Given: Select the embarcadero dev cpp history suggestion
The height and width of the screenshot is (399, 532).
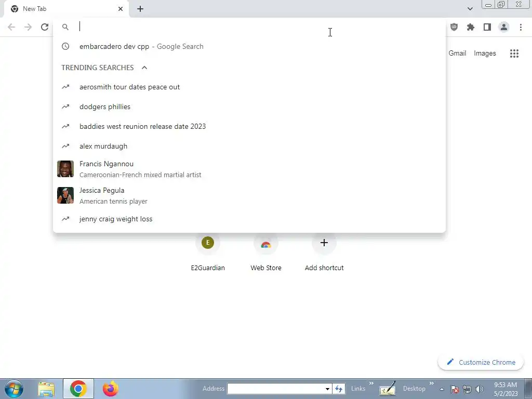Looking at the screenshot, I should (x=249, y=46).
